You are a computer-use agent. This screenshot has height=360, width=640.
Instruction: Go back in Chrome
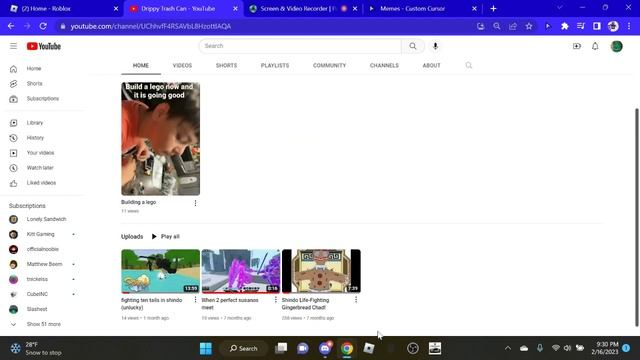tap(11, 26)
